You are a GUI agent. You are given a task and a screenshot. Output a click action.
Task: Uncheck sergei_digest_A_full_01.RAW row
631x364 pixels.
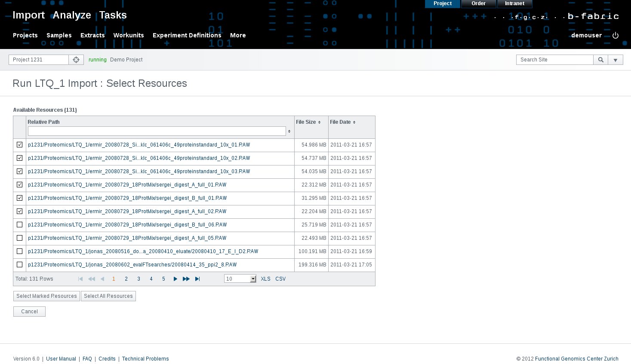click(19, 185)
